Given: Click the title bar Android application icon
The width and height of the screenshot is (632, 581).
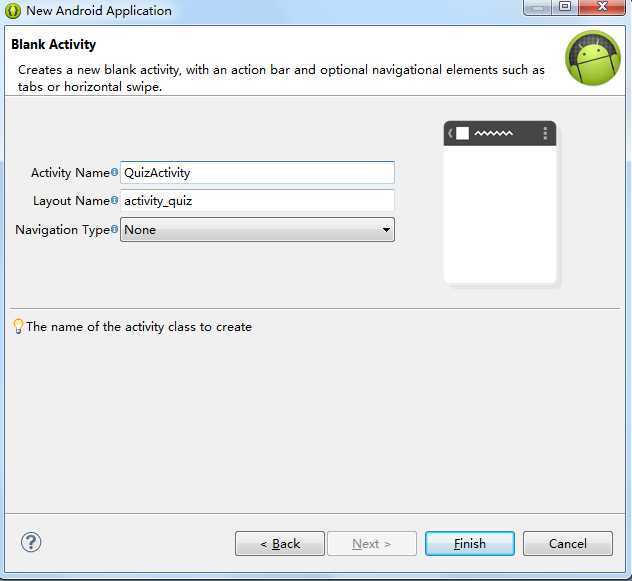Looking at the screenshot, I should tap(12, 11).
